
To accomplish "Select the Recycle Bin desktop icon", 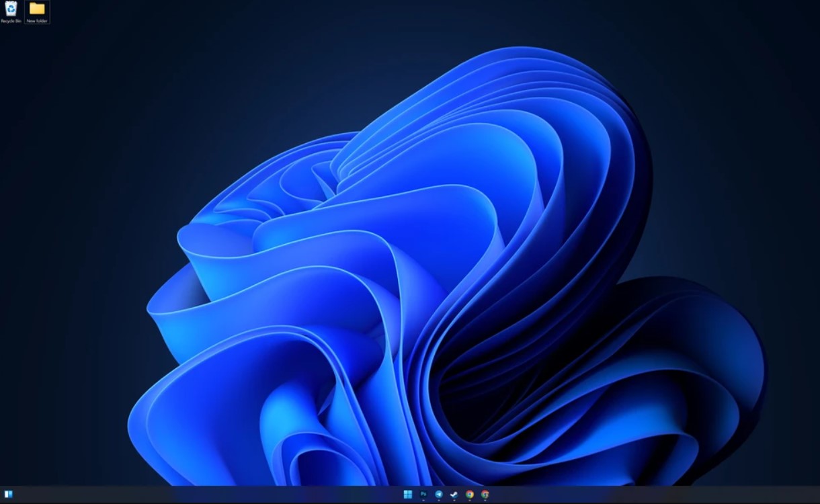I will 11,12.
